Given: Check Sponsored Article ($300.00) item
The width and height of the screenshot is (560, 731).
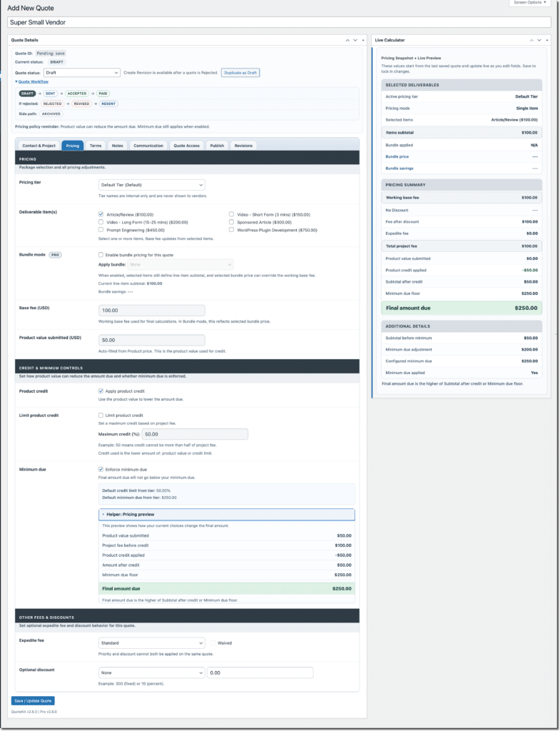Looking at the screenshot, I should click(231, 223).
